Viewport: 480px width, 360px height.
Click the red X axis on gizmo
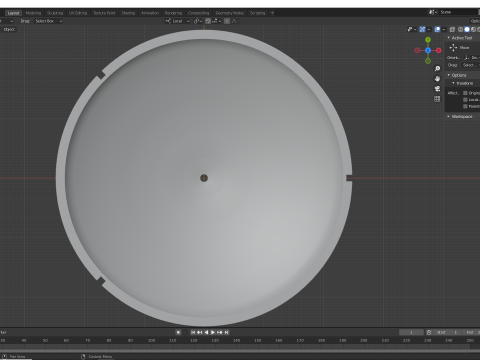[x=439, y=50]
